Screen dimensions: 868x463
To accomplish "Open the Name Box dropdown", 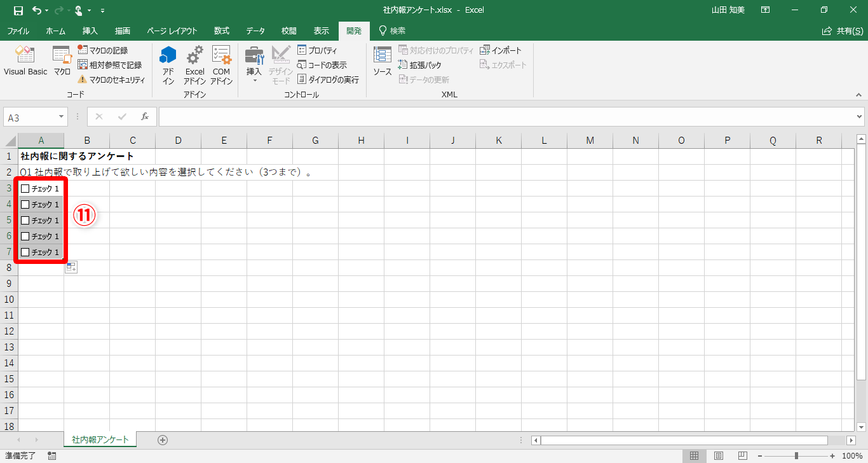I will [x=62, y=117].
